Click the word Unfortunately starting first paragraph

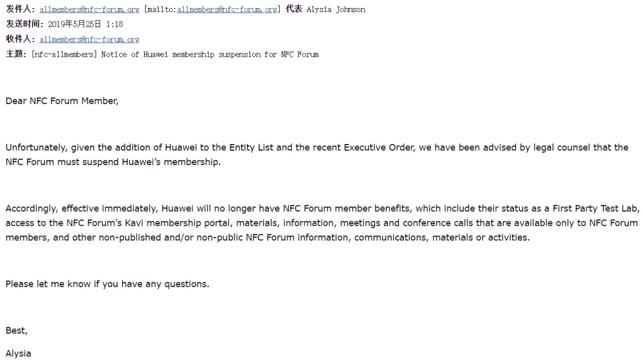pyautogui.click(x=36, y=148)
